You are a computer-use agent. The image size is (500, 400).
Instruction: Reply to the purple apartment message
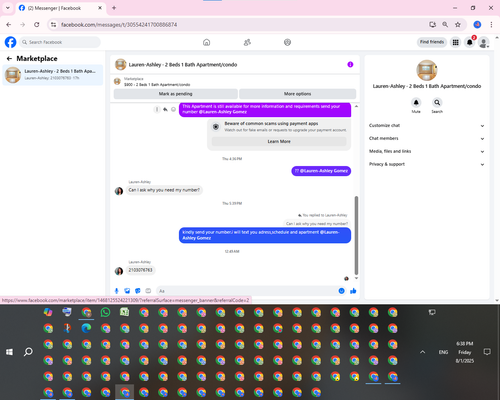click(165, 109)
